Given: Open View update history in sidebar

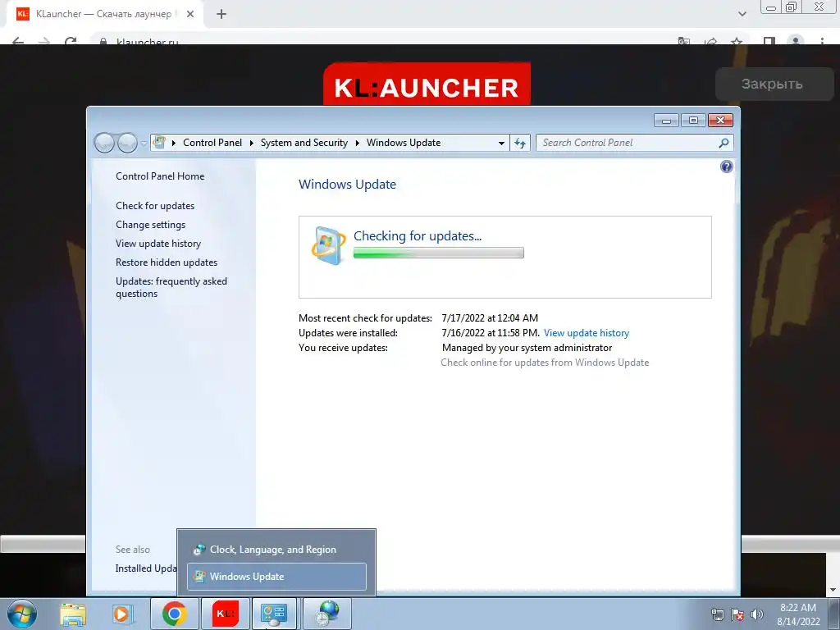Looking at the screenshot, I should pyautogui.click(x=158, y=243).
